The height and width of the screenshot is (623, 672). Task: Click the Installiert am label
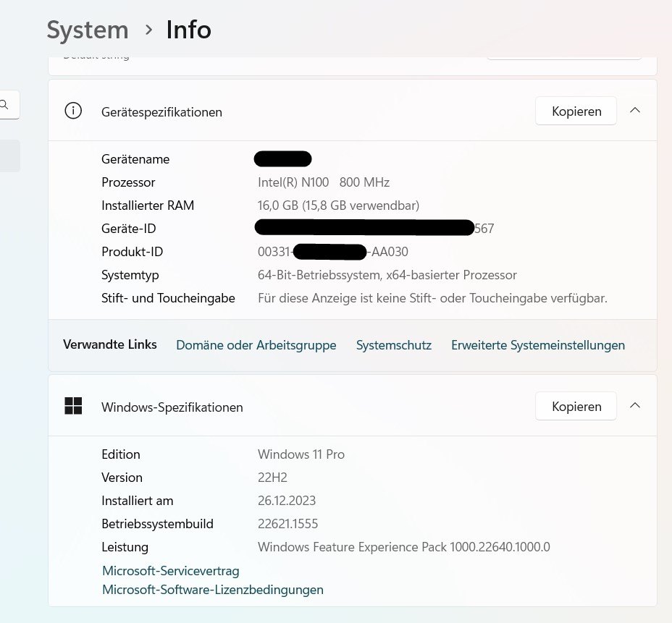click(x=137, y=501)
